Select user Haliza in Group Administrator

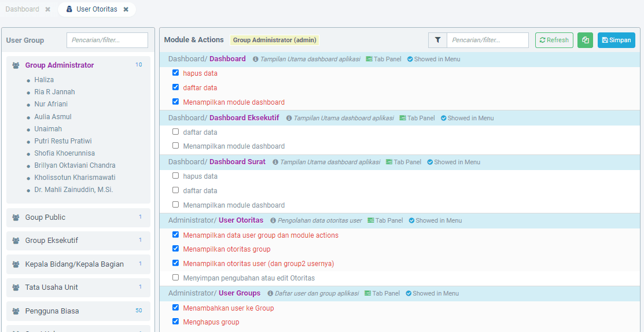click(44, 80)
